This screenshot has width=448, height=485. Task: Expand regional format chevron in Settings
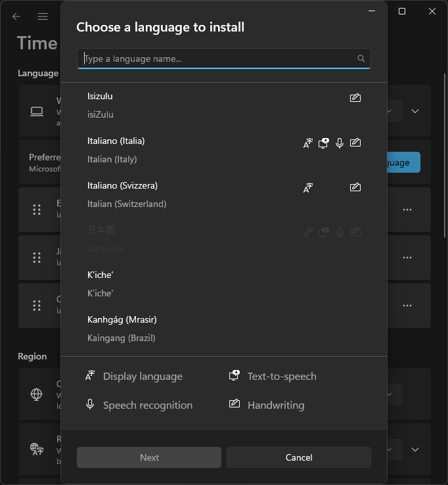(415, 449)
